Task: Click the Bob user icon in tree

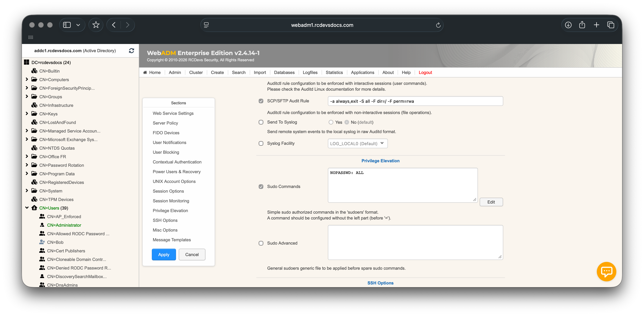Action: 42,242
